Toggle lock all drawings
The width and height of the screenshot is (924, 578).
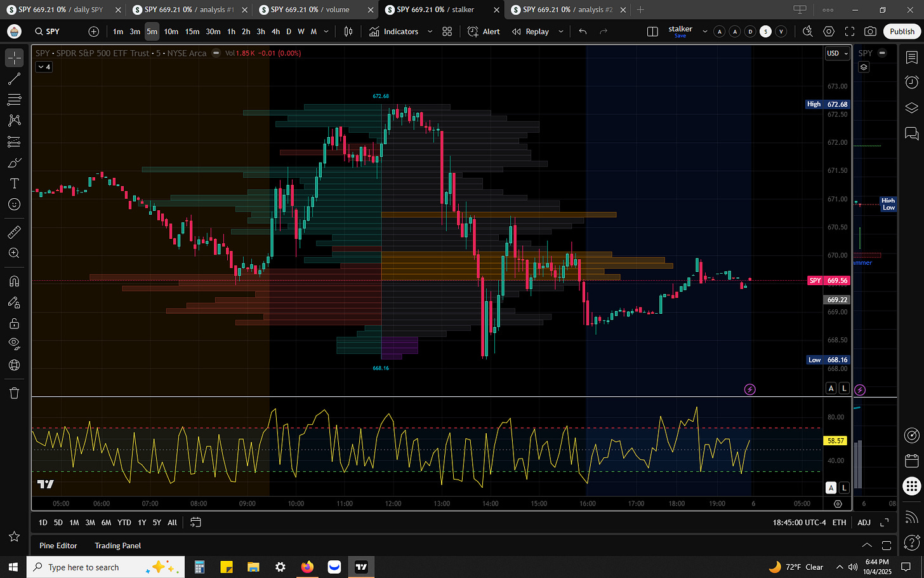[14, 323]
